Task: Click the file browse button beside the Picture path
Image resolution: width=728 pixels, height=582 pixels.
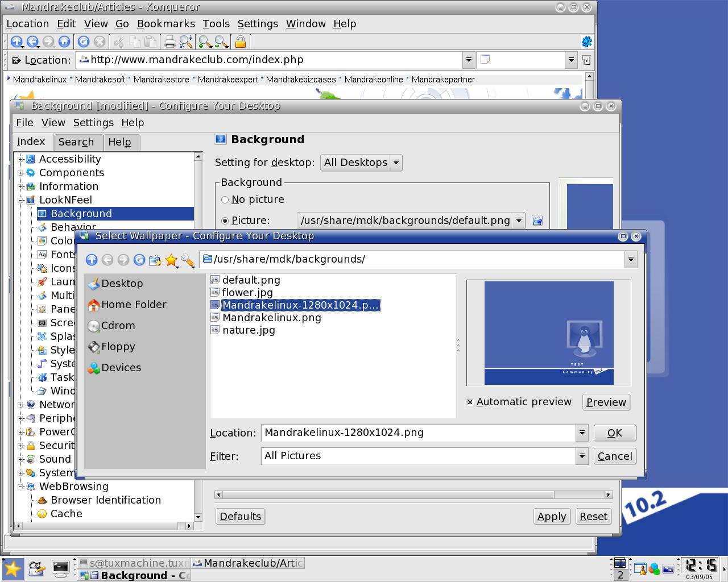Action: (x=537, y=221)
